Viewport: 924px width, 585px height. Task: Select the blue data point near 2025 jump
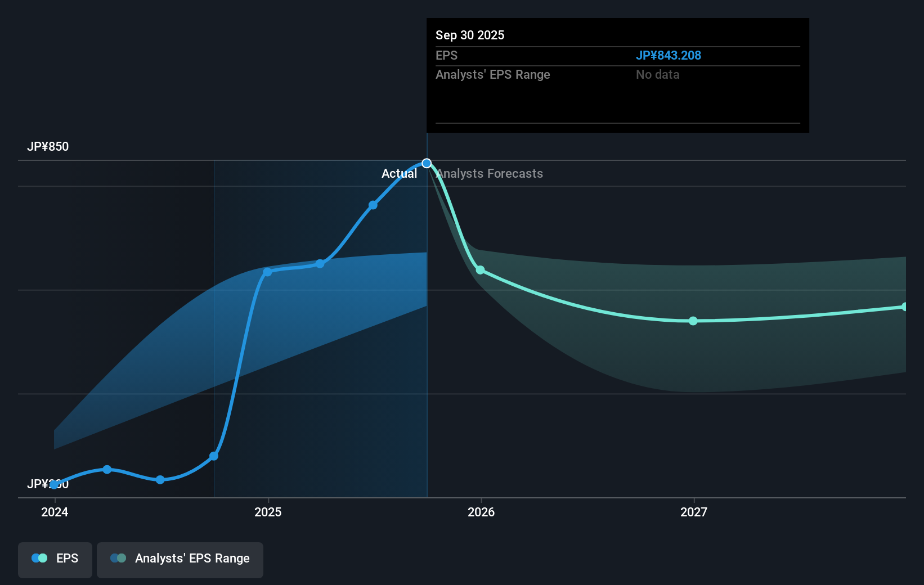(267, 273)
